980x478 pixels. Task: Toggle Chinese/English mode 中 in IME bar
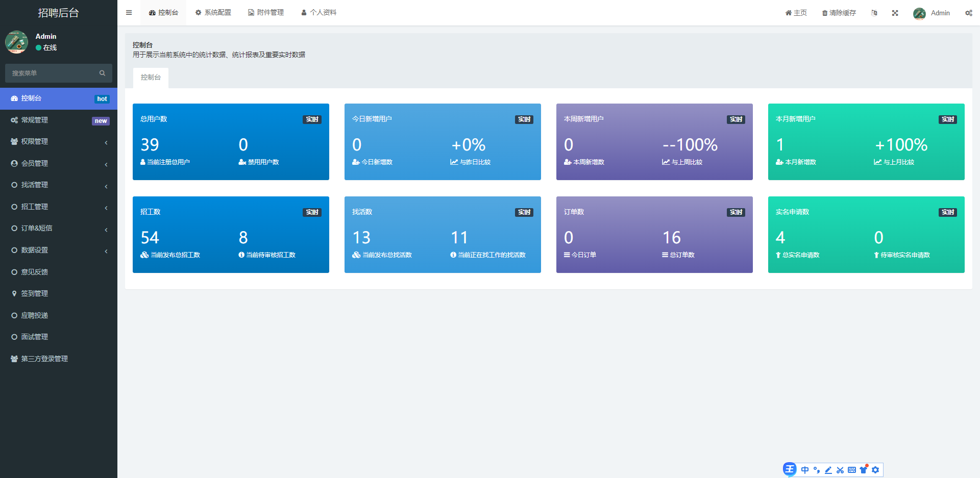point(805,470)
